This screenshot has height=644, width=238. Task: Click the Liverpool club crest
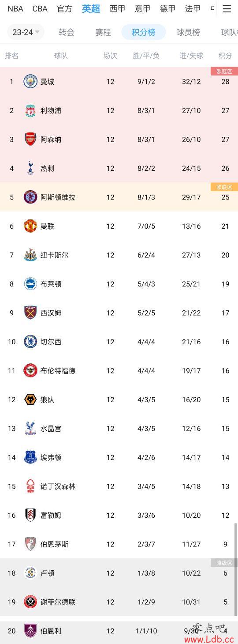[x=30, y=110]
